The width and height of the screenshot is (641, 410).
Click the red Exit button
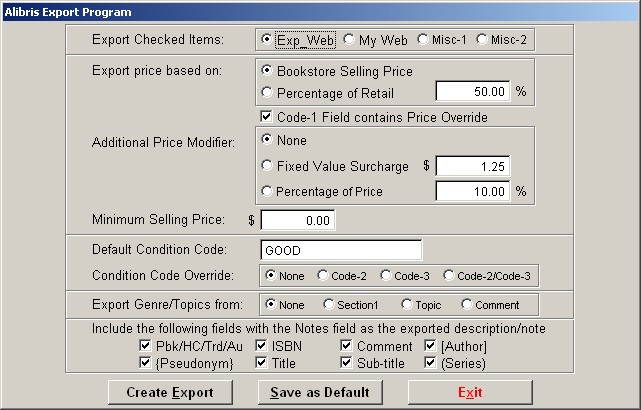click(470, 392)
